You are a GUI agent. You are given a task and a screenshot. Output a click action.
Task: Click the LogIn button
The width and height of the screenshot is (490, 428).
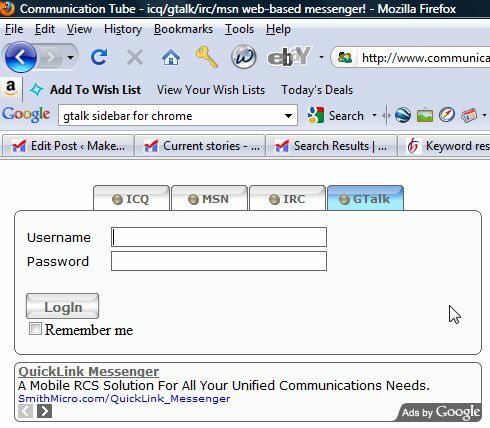tap(62, 306)
